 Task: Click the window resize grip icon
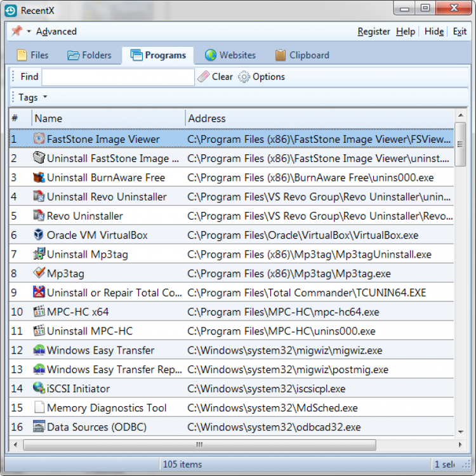pos(466,465)
